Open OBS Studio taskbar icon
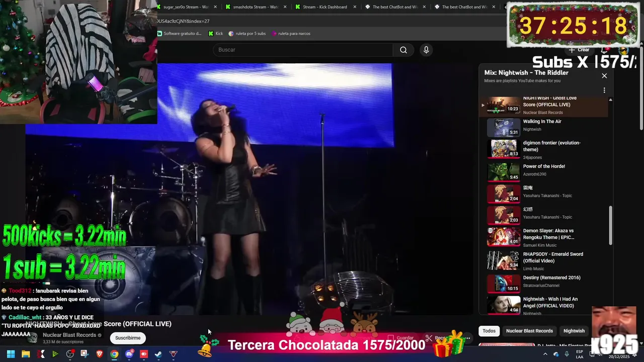 [x=70, y=354]
